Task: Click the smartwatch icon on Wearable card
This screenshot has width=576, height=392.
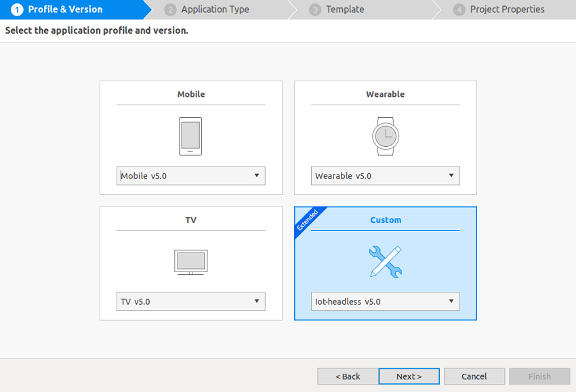Action: [385, 135]
